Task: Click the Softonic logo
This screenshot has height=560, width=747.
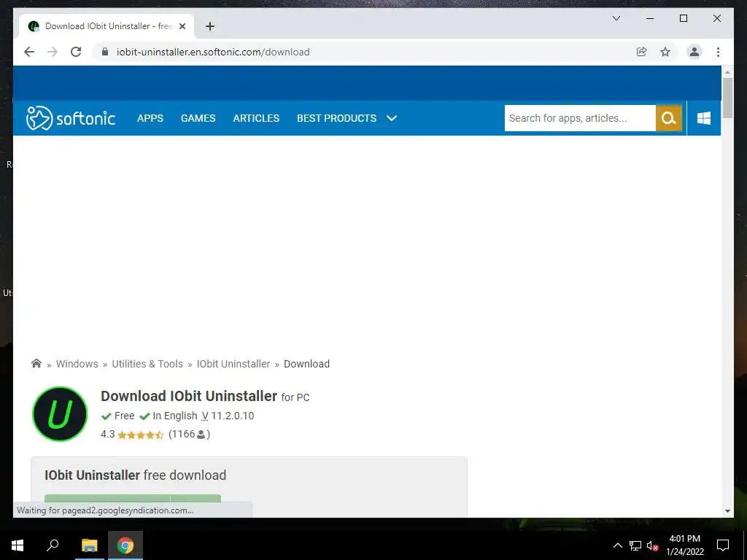Action: point(71,118)
